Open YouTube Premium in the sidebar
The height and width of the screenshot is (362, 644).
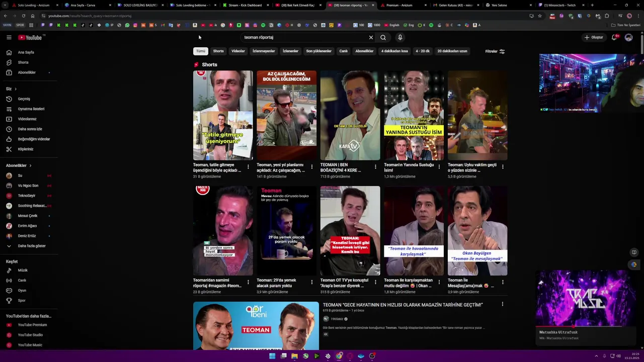coord(32,325)
